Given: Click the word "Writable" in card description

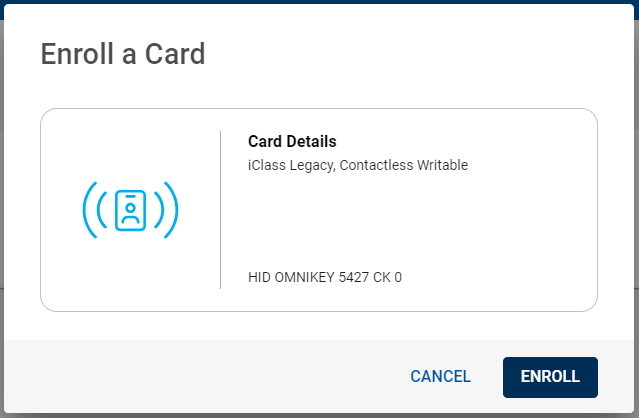Looking at the screenshot, I should point(443,165).
